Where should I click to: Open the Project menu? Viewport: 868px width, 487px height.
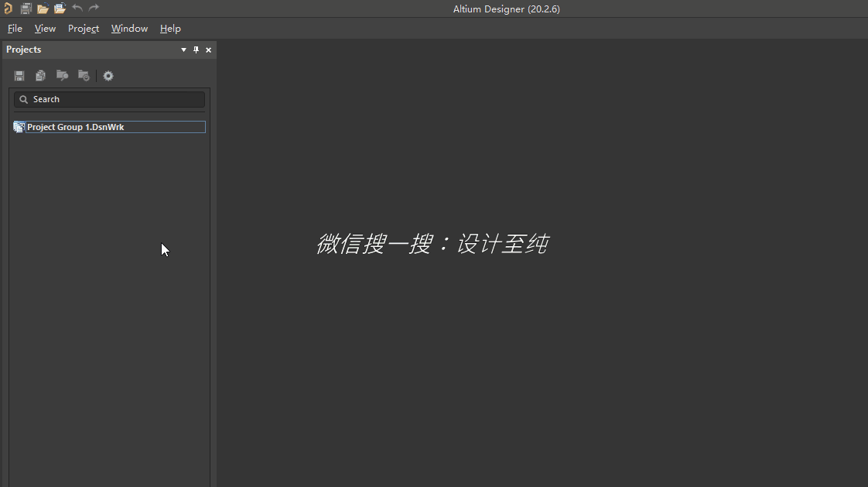(84, 28)
